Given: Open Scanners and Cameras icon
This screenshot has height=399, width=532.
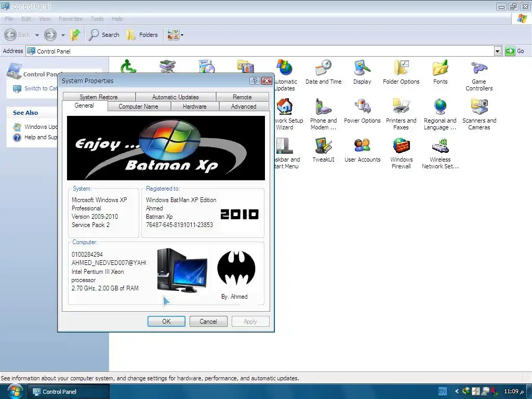Looking at the screenshot, I should pos(479,114).
